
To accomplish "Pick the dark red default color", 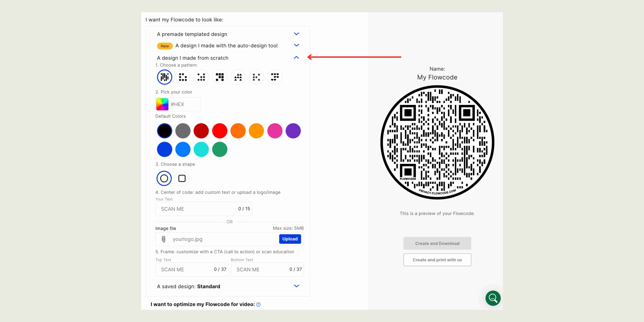I will click(x=201, y=131).
